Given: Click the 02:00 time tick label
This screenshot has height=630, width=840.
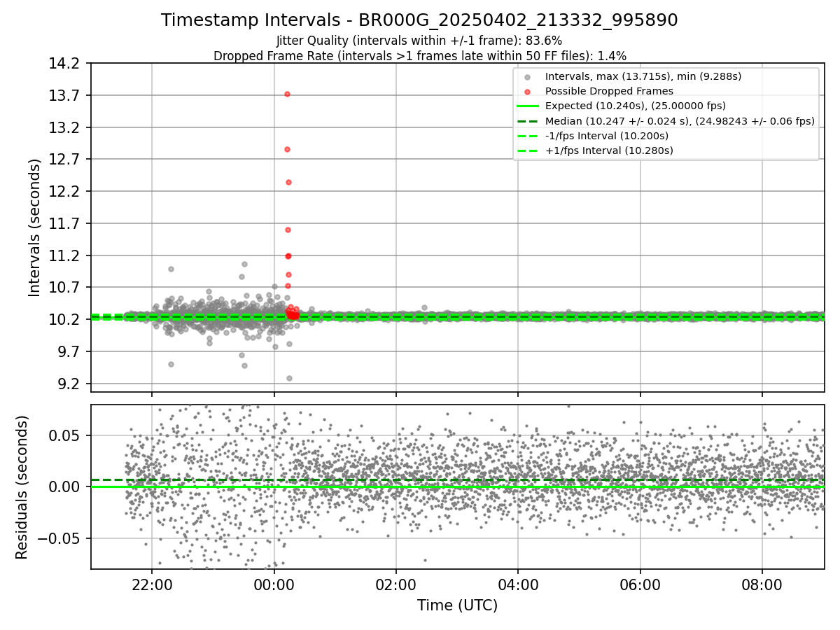Looking at the screenshot, I should (x=396, y=584).
